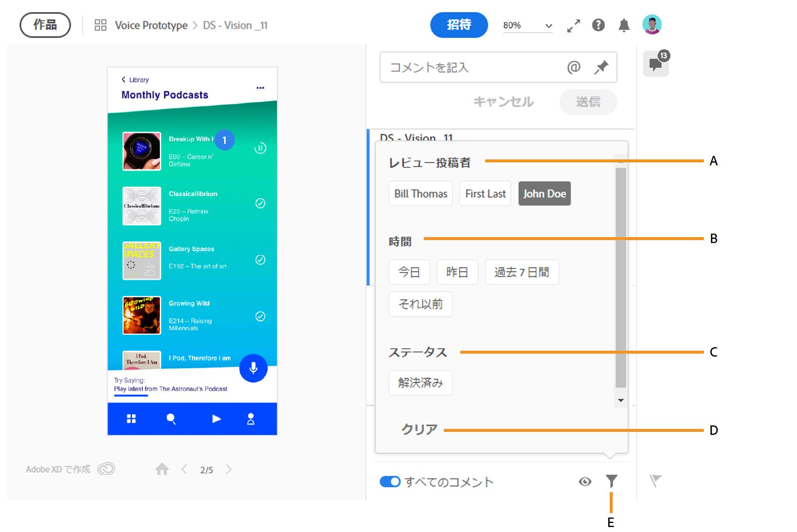Click the @ mention icon in the comment box

coord(574,67)
